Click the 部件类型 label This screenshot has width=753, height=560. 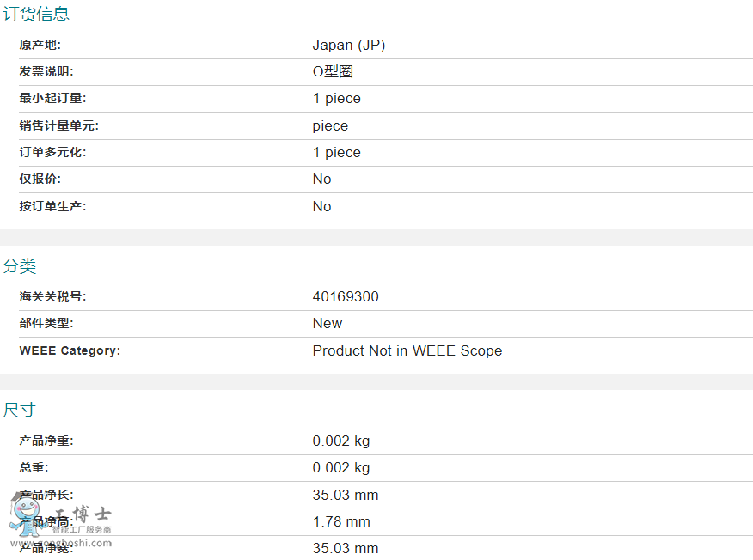(46, 324)
